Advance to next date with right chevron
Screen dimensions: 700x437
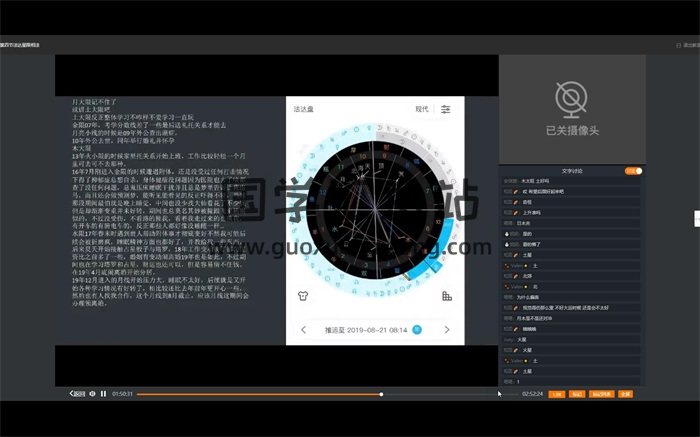point(446,329)
